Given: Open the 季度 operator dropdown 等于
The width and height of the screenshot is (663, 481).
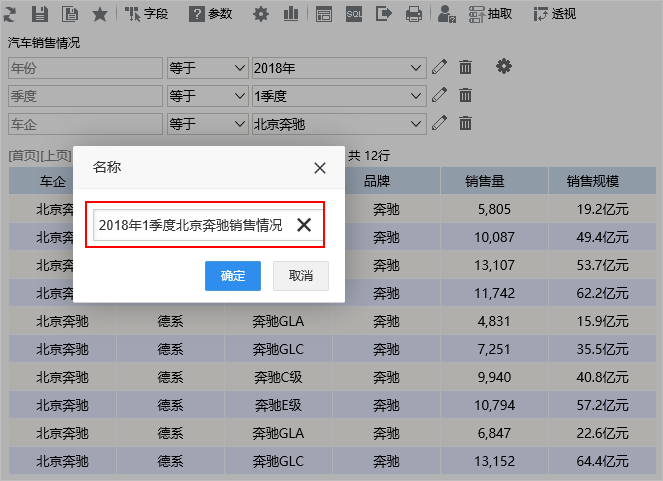Looking at the screenshot, I should (x=208, y=96).
